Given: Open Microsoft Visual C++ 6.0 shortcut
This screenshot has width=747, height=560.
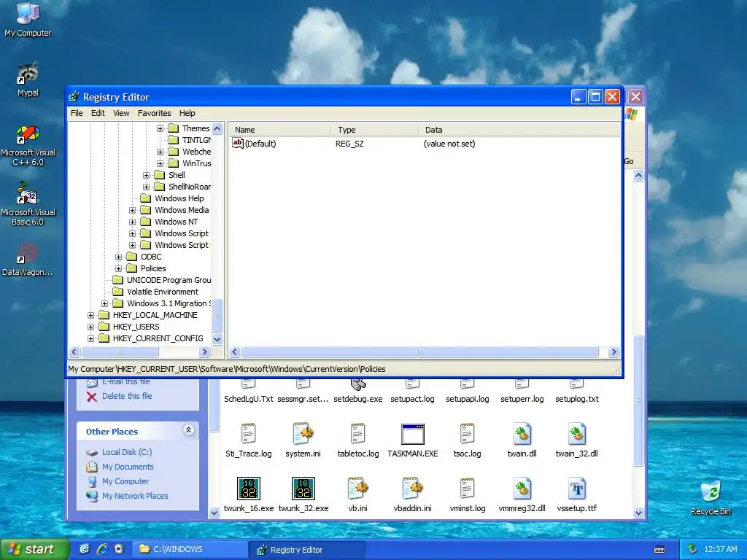Looking at the screenshot, I should pos(28,145).
